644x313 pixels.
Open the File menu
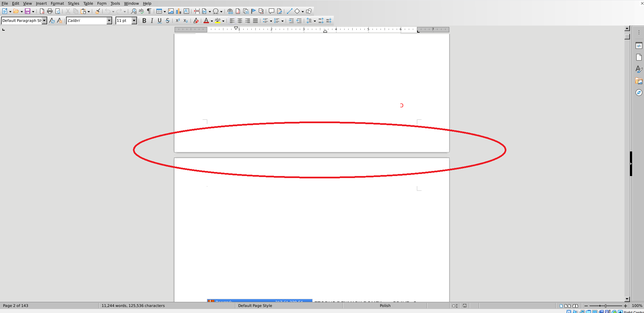(x=5, y=3)
